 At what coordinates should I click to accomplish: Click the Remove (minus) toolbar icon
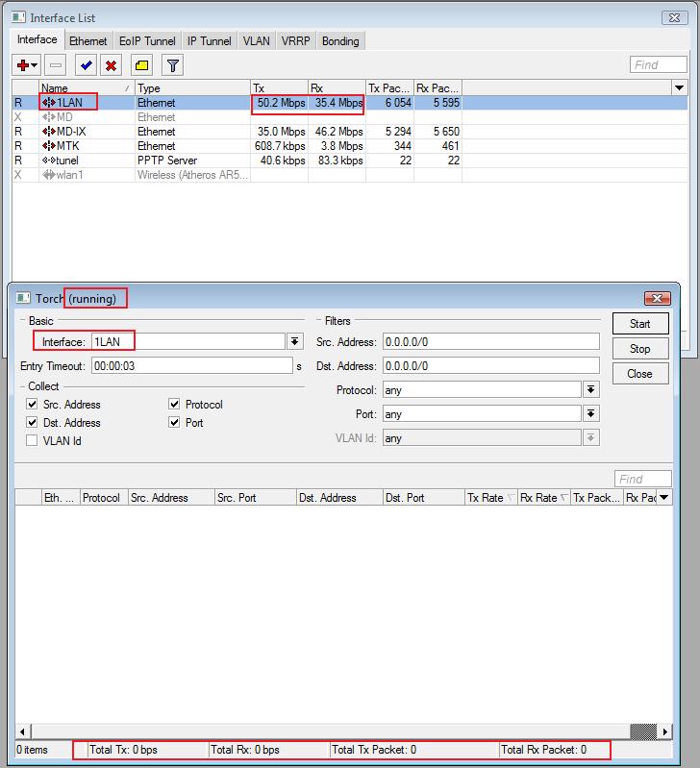(x=56, y=65)
